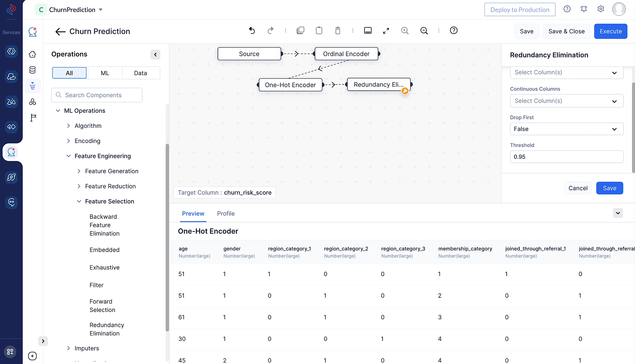
Task: Click the fit-to-screen expand arrows icon
Action: point(386,30)
